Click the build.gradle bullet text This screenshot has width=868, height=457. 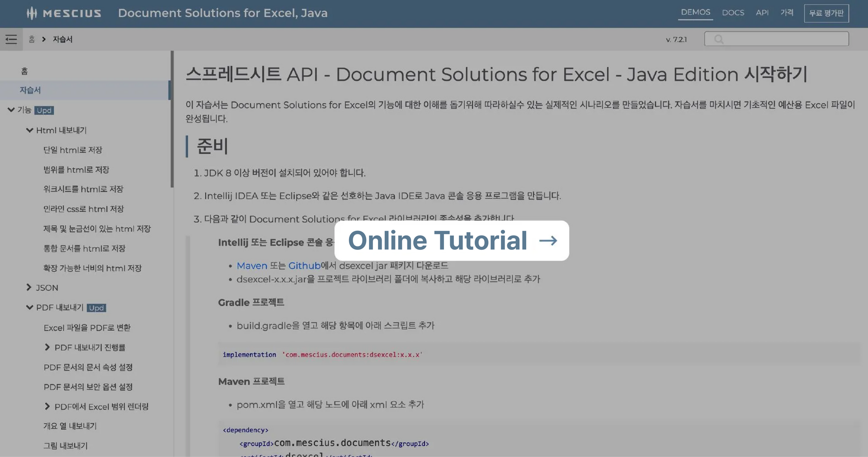335,325
